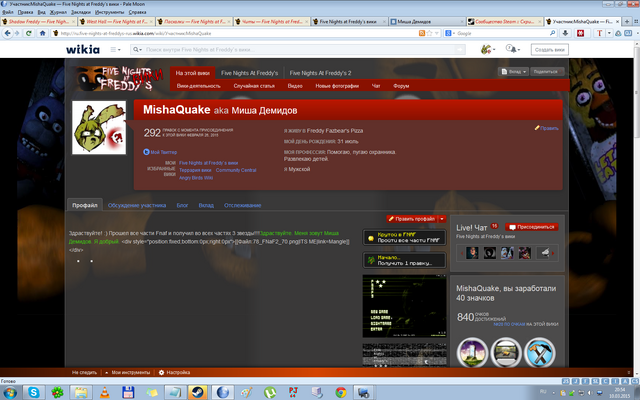Open the Five Nights at Freddy's wiki logo
Screen dimensions: 640x400
(118, 78)
